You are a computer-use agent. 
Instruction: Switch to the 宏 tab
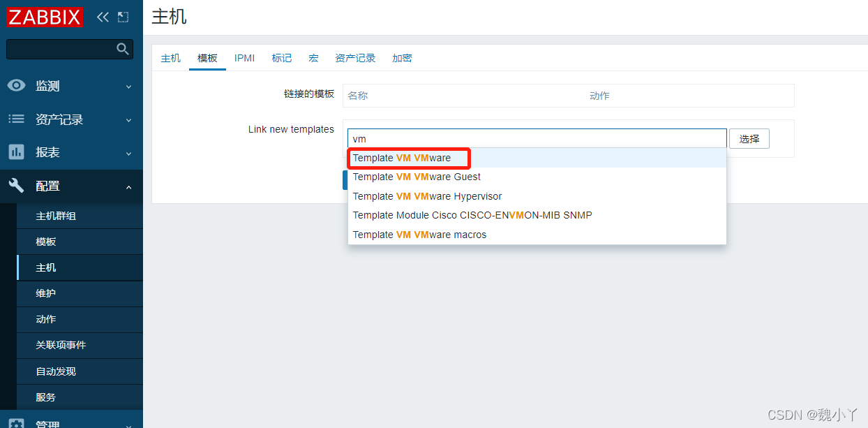point(313,58)
